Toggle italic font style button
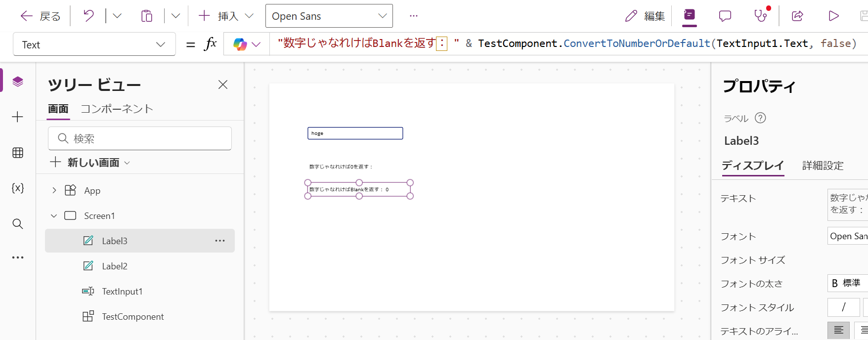 coord(843,307)
